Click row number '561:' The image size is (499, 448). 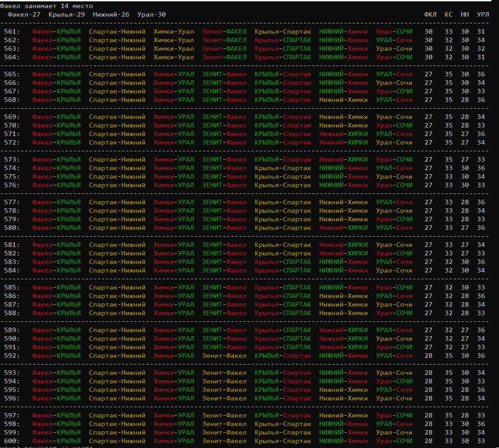(x=12, y=32)
